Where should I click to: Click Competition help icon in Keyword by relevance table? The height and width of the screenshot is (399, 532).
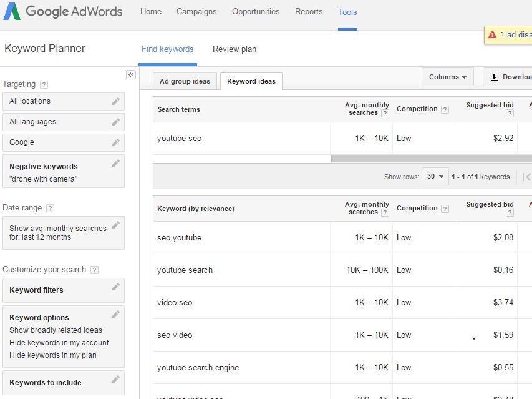[445, 209]
